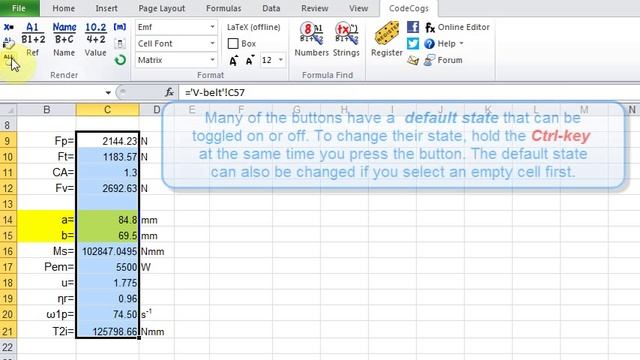The image size is (640, 360).
Task: Select cell with value 102847.0495
Action: tap(107, 251)
